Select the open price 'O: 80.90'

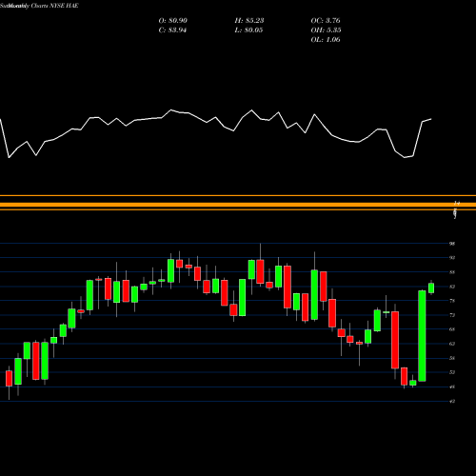(x=173, y=21)
